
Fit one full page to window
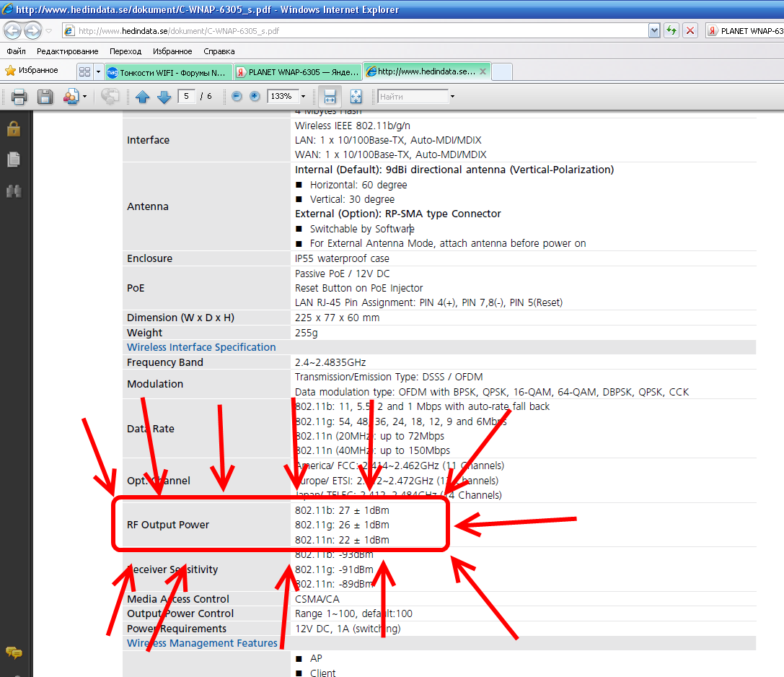pyautogui.click(x=356, y=96)
